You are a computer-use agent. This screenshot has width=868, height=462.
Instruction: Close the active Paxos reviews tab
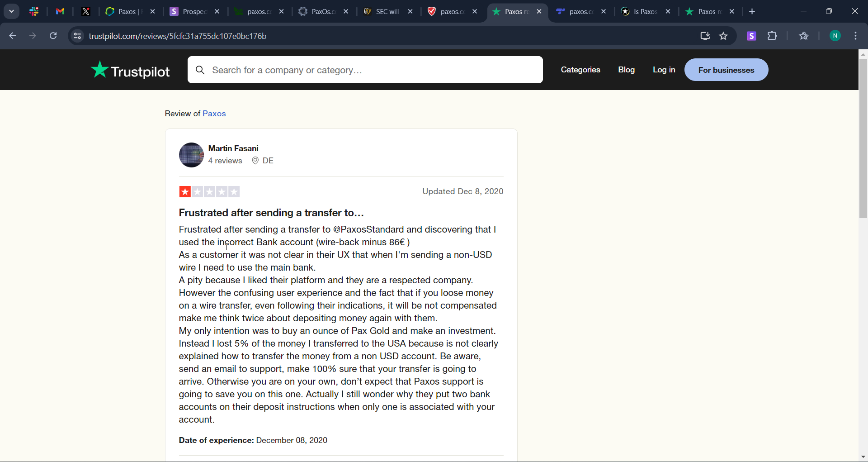[x=539, y=11]
